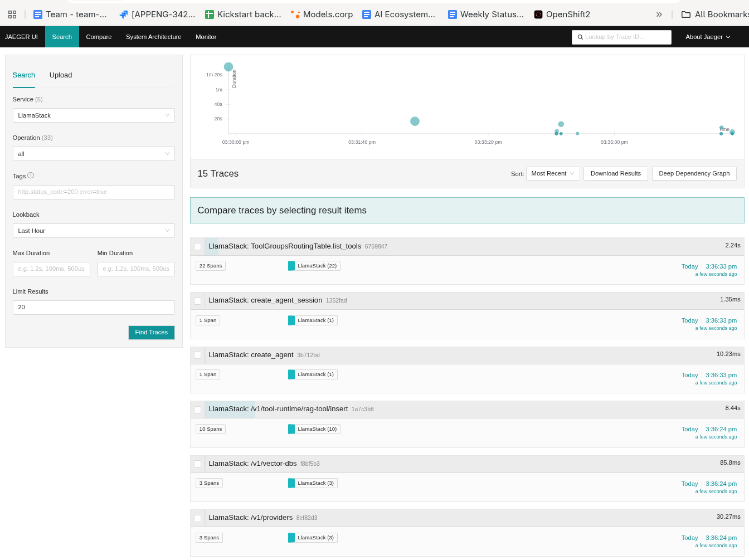Viewport: 749px width, 560px height.
Task: Select the create_agent_session trace checkbox
Action: point(198,301)
